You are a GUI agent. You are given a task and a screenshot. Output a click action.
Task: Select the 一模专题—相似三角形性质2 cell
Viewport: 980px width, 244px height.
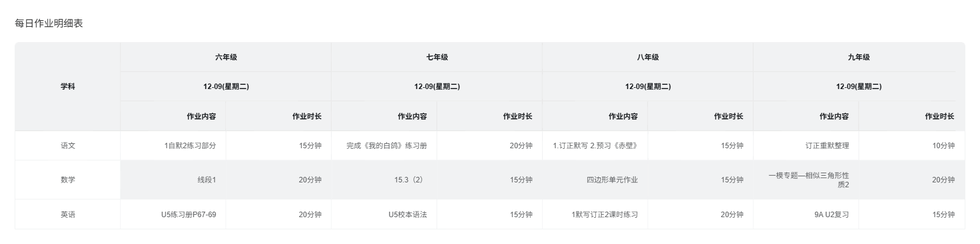coord(808,180)
